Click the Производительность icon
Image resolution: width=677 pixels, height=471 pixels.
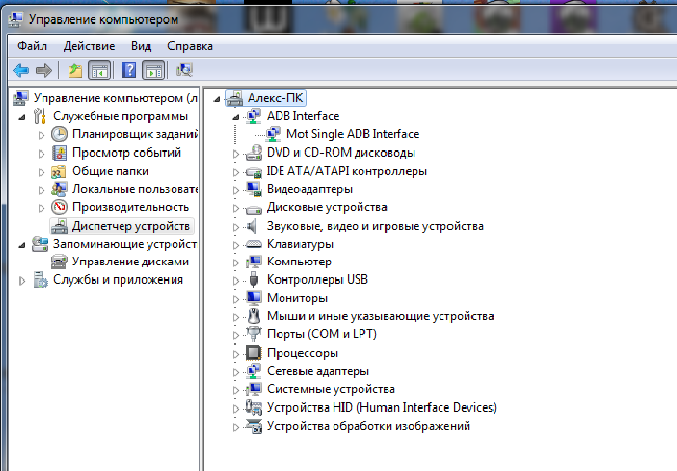(59, 207)
